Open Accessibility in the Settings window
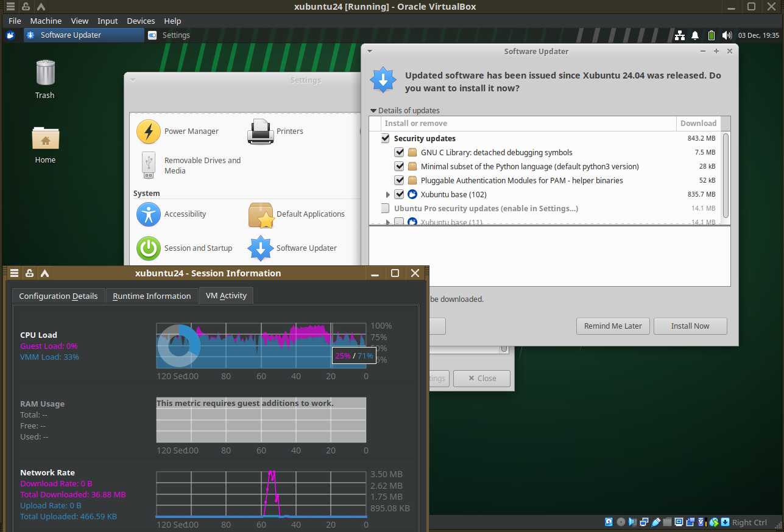784x532 pixels. 172,214
